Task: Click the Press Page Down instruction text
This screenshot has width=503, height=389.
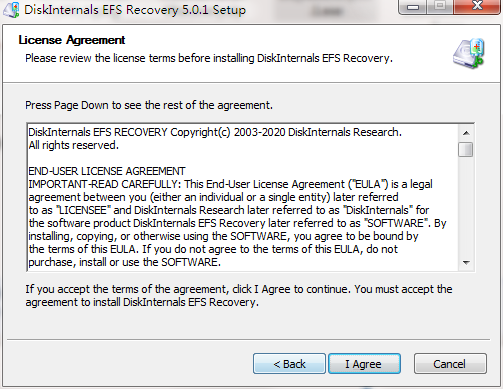Action: [x=149, y=105]
